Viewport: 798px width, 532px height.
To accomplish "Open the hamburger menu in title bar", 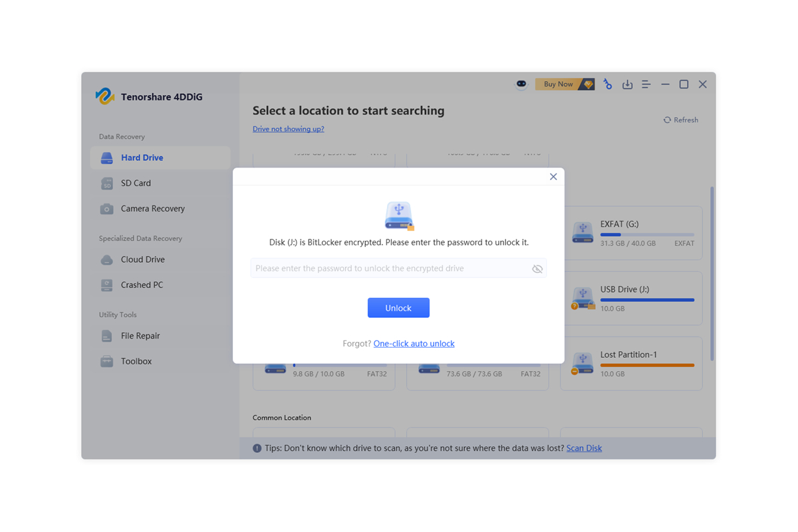I will point(646,84).
